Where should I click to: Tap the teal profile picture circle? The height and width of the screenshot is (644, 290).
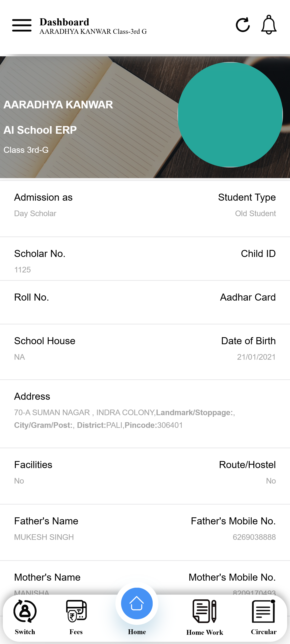(x=230, y=115)
